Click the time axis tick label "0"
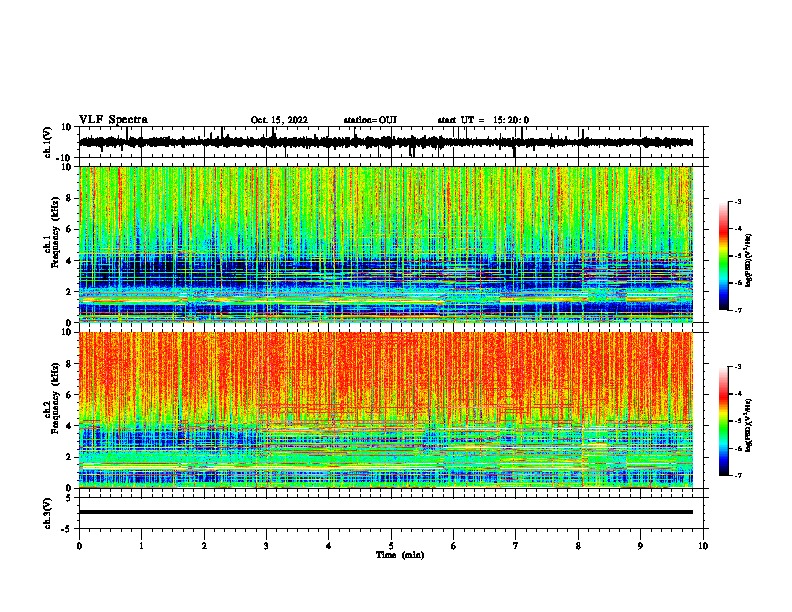This screenshot has width=792, height=612. [79, 546]
